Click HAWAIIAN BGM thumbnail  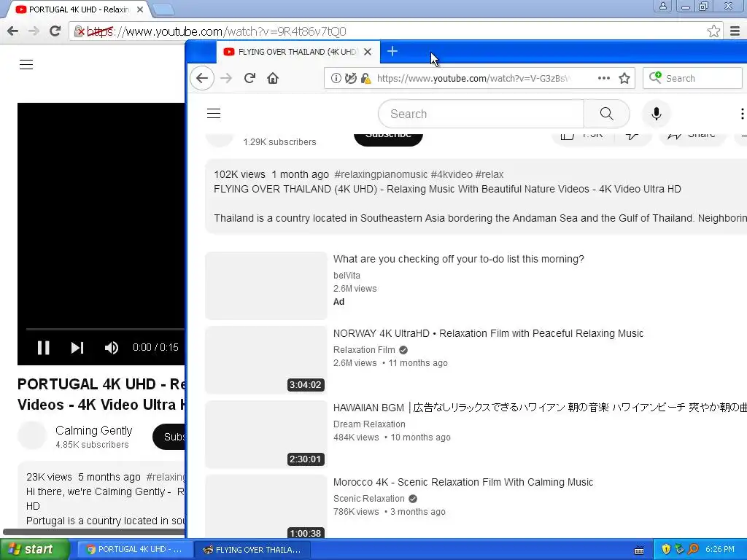[x=266, y=435]
